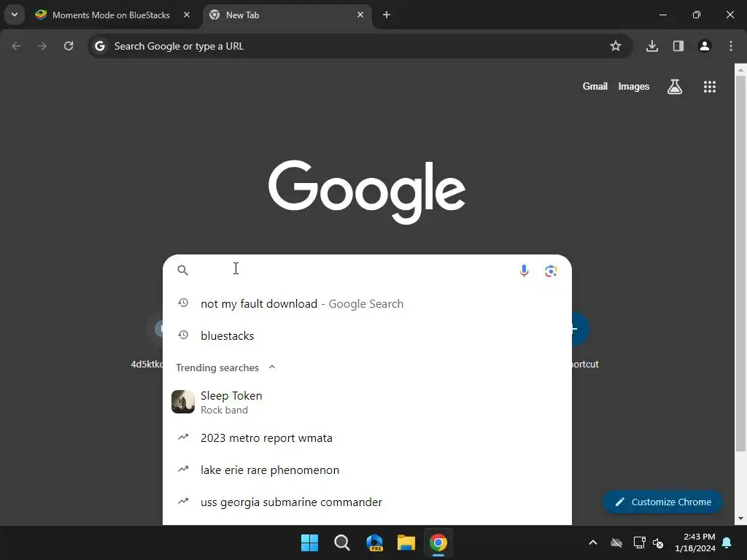Close the New Tab tab
Image resolution: width=747 pixels, height=560 pixels.
coord(360,15)
